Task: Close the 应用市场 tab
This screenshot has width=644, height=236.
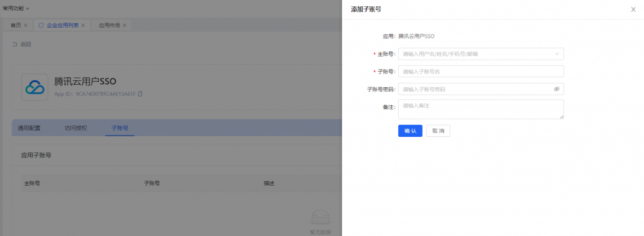Action: click(125, 25)
